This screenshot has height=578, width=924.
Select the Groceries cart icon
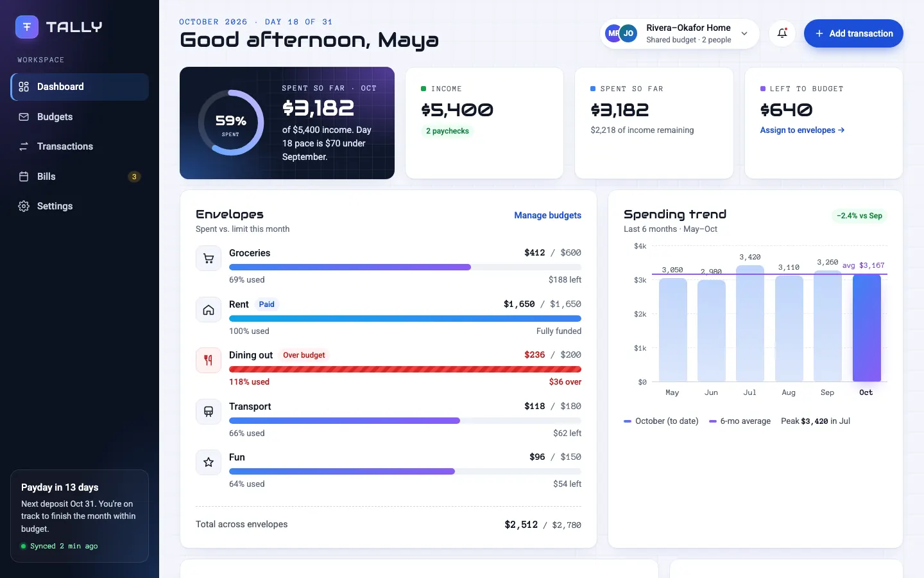(x=209, y=258)
